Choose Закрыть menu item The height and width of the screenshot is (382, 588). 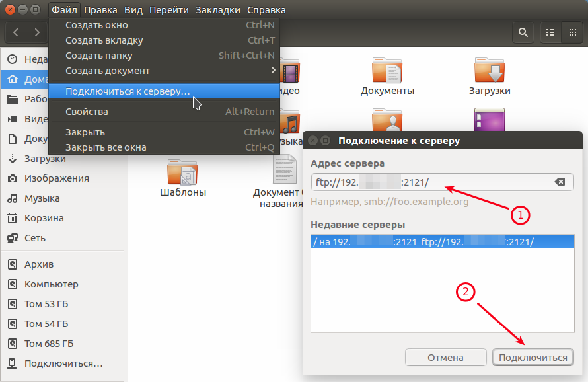(165, 132)
